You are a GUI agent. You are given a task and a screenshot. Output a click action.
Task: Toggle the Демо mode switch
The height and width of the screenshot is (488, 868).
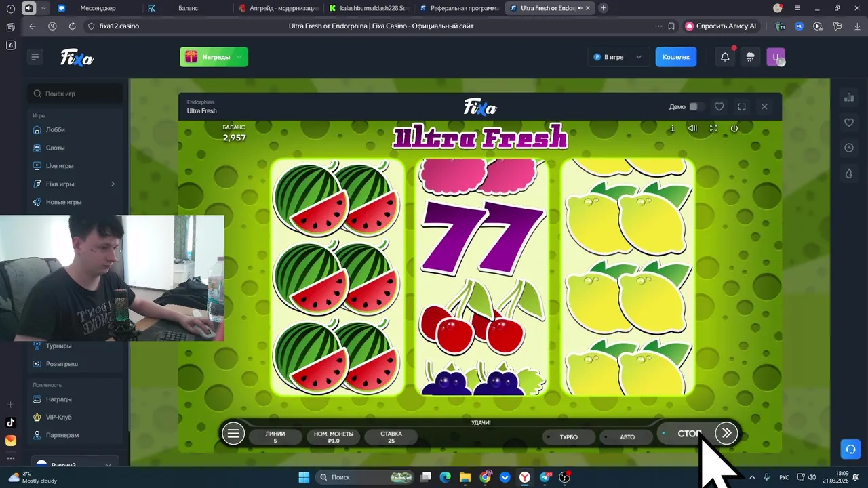(696, 106)
